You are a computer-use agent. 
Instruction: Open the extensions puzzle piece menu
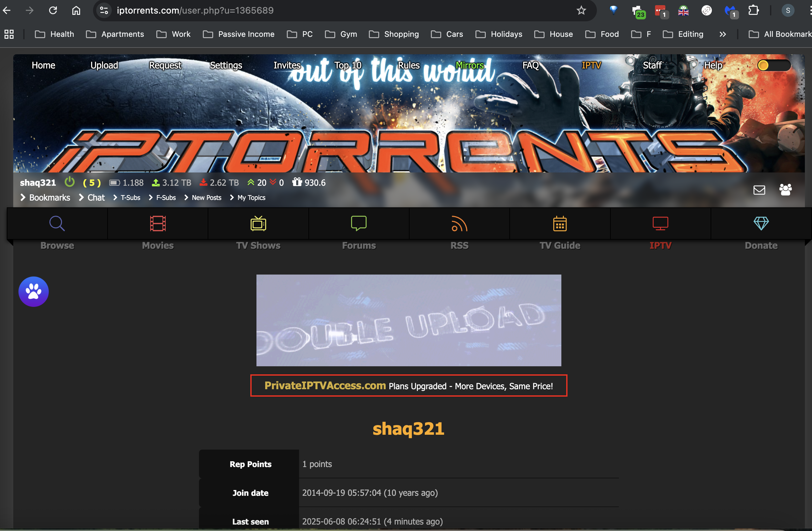pos(754,11)
